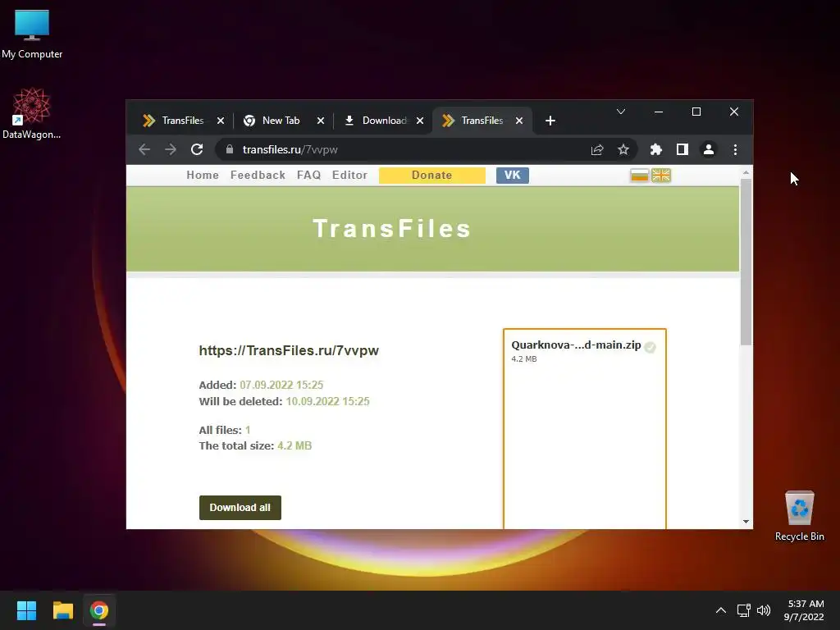Open the search tabs chevron

(x=620, y=112)
